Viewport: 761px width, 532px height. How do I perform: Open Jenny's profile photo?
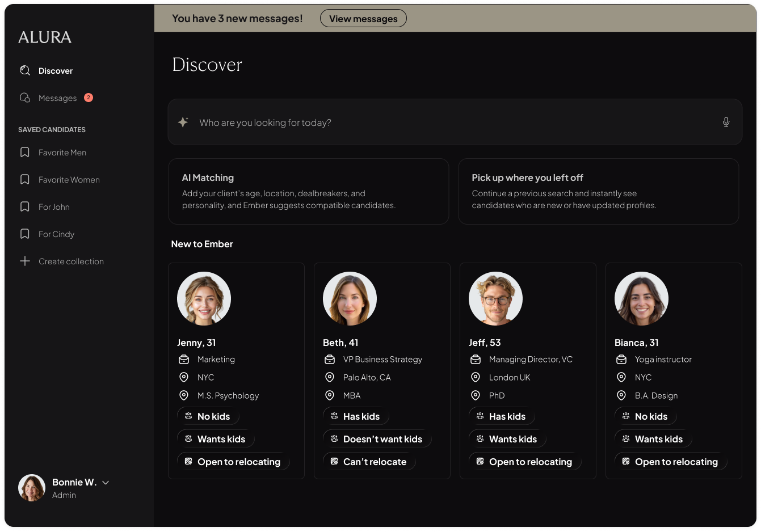204,298
